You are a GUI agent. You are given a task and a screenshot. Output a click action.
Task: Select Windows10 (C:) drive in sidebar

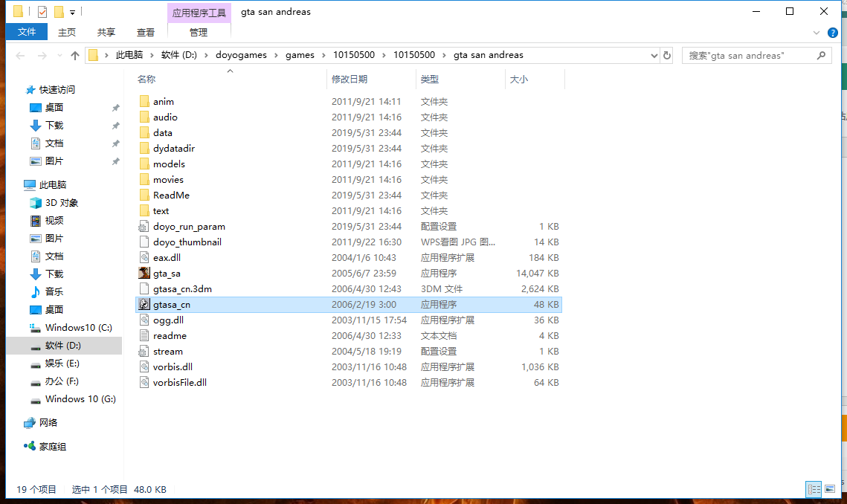click(71, 327)
